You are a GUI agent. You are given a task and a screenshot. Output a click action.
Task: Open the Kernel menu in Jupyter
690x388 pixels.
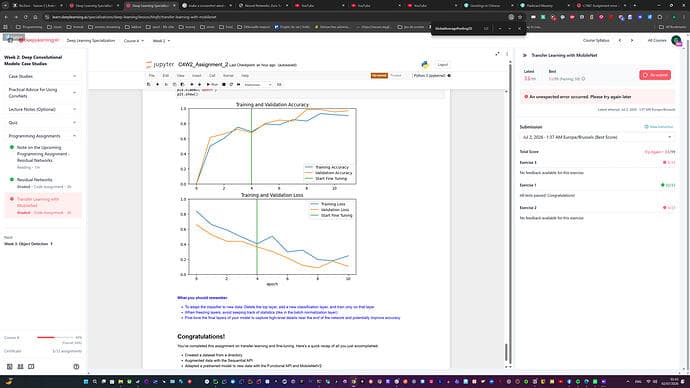point(228,76)
